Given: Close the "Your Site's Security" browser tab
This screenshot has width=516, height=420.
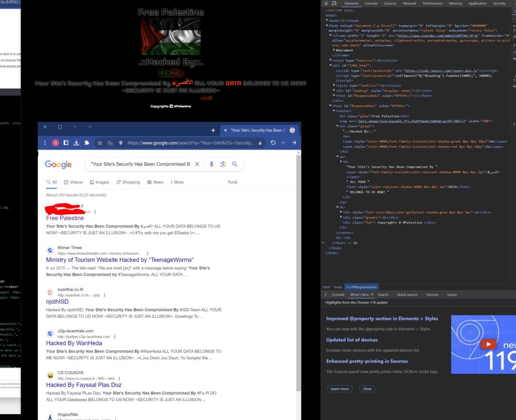Looking at the screenshot, I should pos(225,130).
